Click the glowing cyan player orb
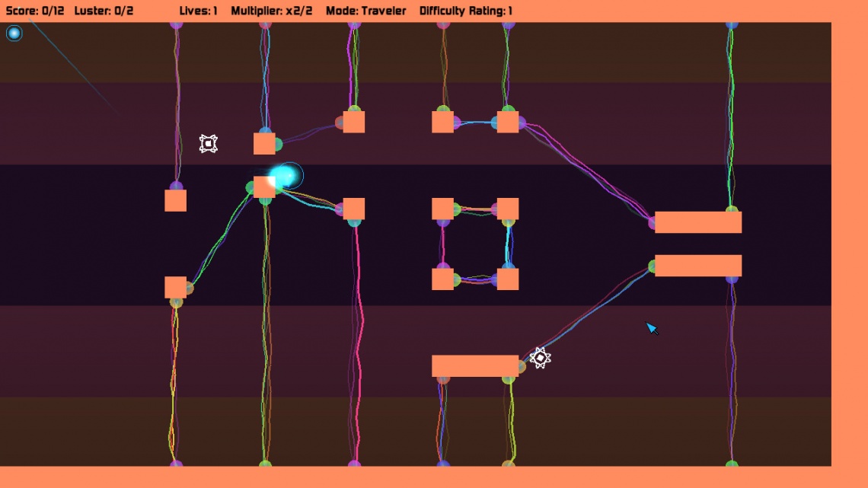The width and height of the screenshot is (868, 488). [x=286, y=177]
